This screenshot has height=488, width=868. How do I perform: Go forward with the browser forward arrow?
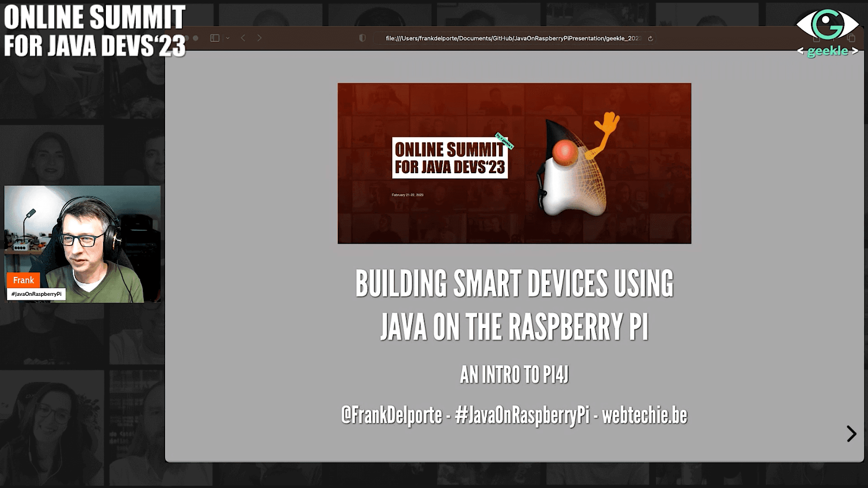[x=259, y=38]
